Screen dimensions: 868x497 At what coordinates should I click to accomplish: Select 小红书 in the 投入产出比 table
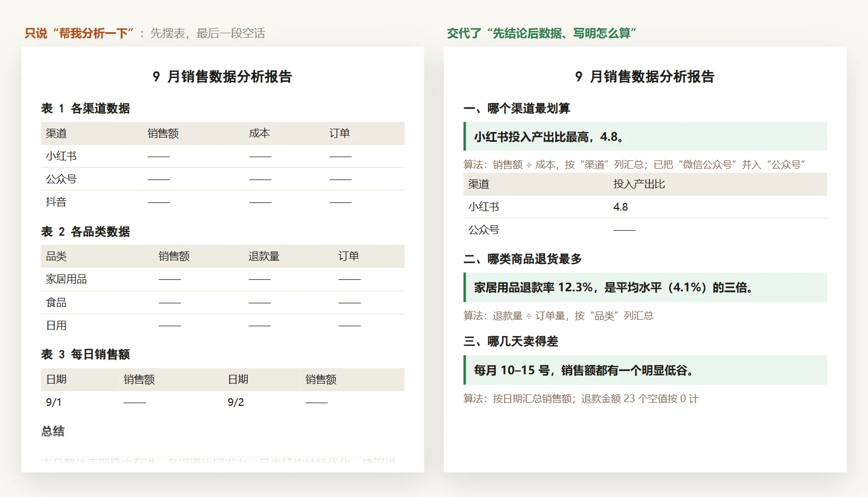click(x=484, y=207)
